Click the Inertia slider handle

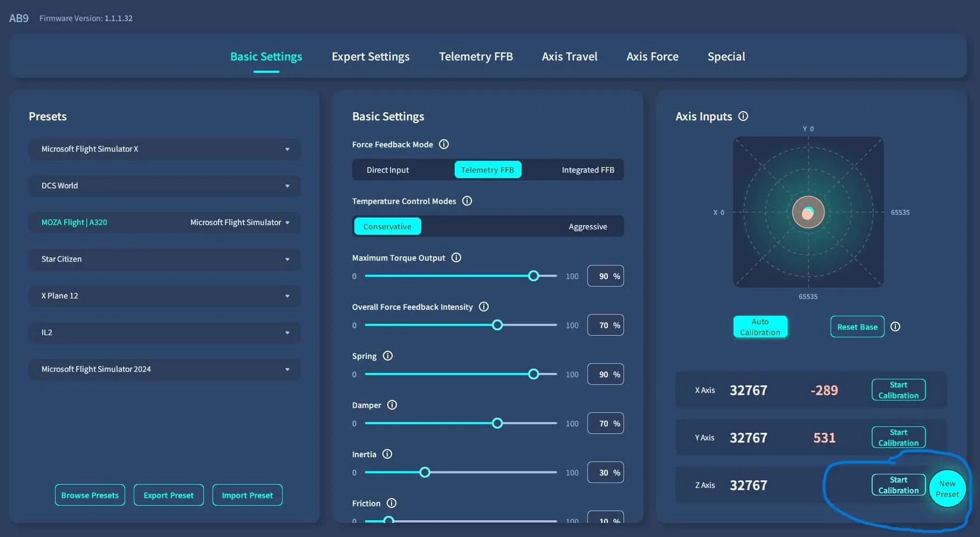(425, 472)
